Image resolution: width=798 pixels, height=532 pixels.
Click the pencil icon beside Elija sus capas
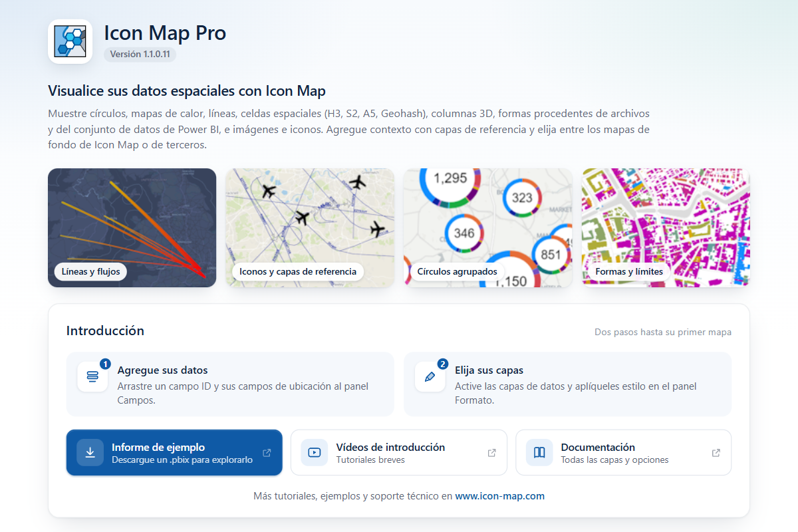tap(430, 376)
